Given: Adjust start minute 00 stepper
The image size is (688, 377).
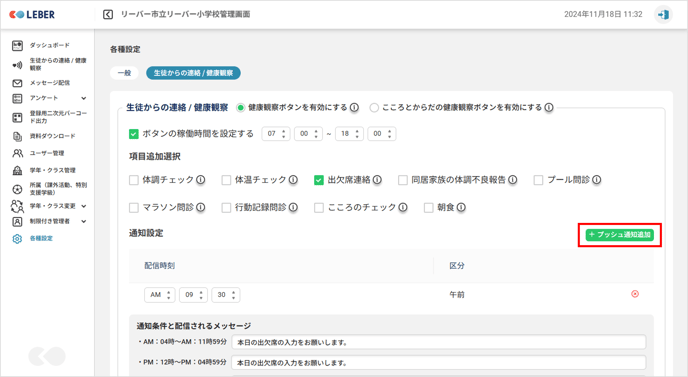Looking at the screenshot, I should [308, 134].
